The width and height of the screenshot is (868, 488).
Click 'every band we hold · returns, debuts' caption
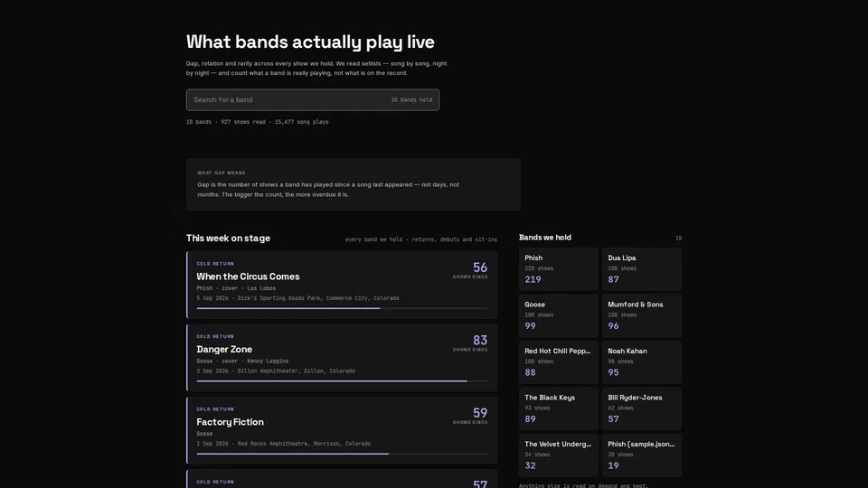tap(421, 239)
